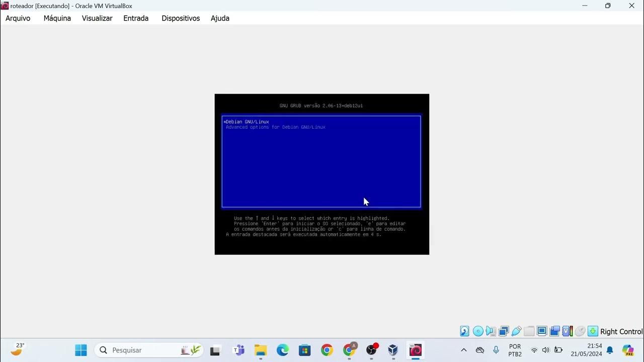Click the network adapter status icon
This screenshot has height=362, width=644.
[504, 331]
